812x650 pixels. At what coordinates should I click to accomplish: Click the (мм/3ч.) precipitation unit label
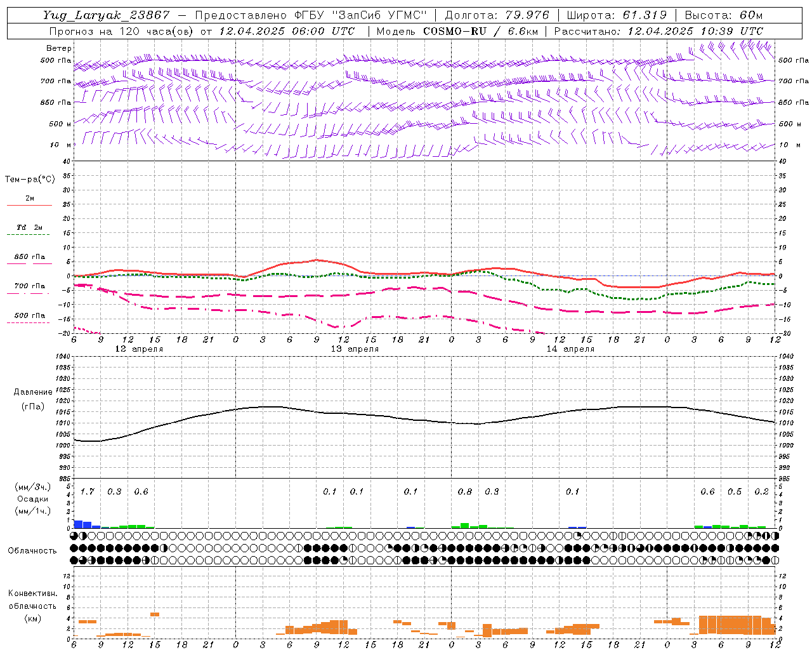pos(33,487)
